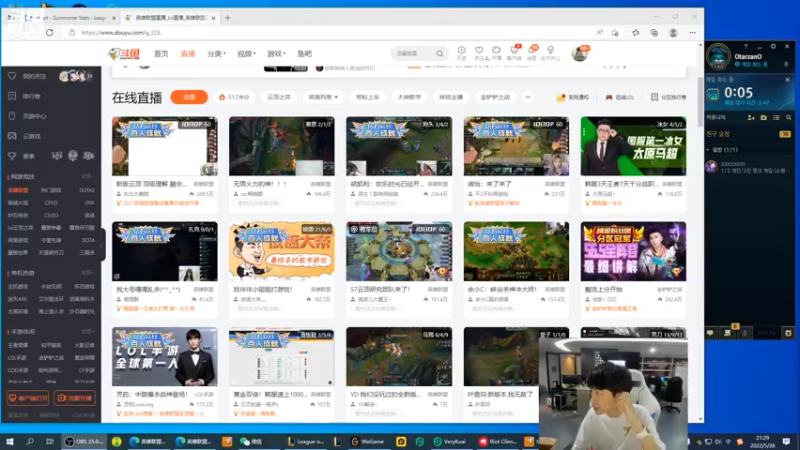The height and width of the screenshot is (450, 800).
Task: Open the start-streaming icon in header
Action: coord(496,53)
